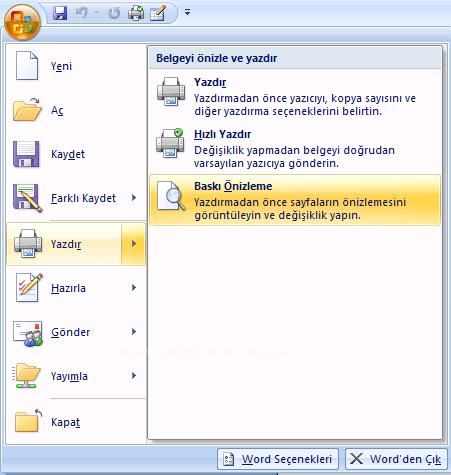Image resolution: width=451 pixels, height=475 pixels.
Task: Click the options icon on Word Seçenekleri button
Action: 229,459
